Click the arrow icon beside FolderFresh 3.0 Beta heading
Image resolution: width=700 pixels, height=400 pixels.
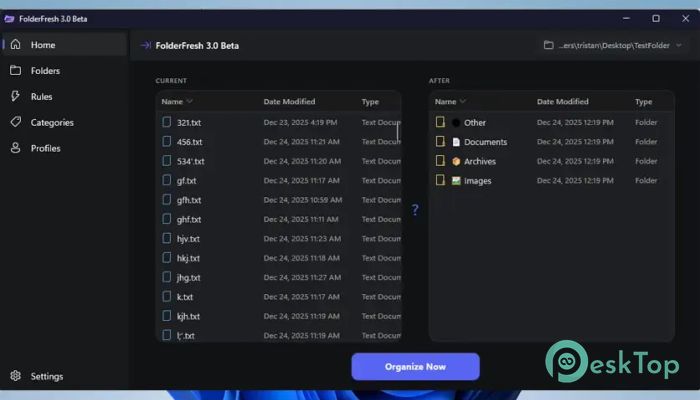pos(145,46)
